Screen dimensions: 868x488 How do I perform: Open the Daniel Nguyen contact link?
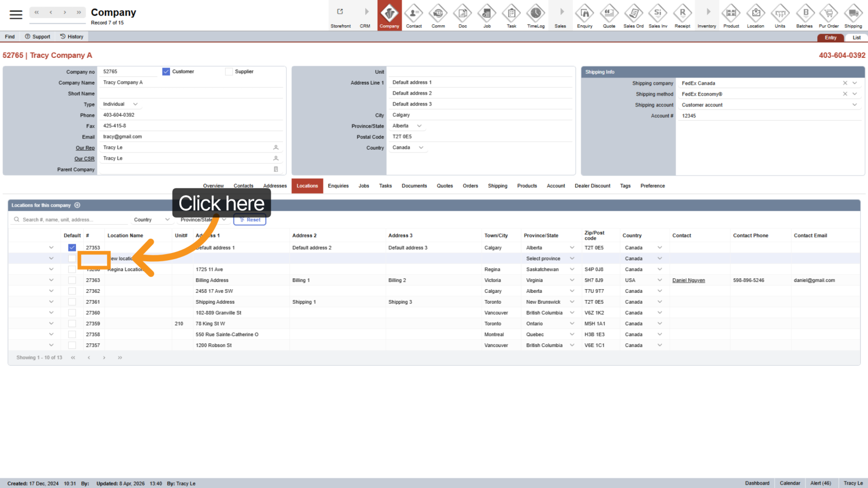tap(689, 280)
